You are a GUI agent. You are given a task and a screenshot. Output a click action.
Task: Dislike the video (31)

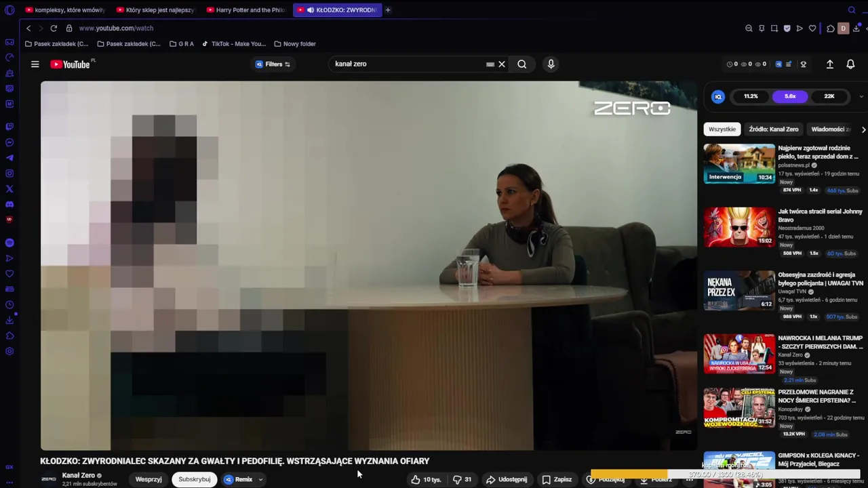point(462,479)
